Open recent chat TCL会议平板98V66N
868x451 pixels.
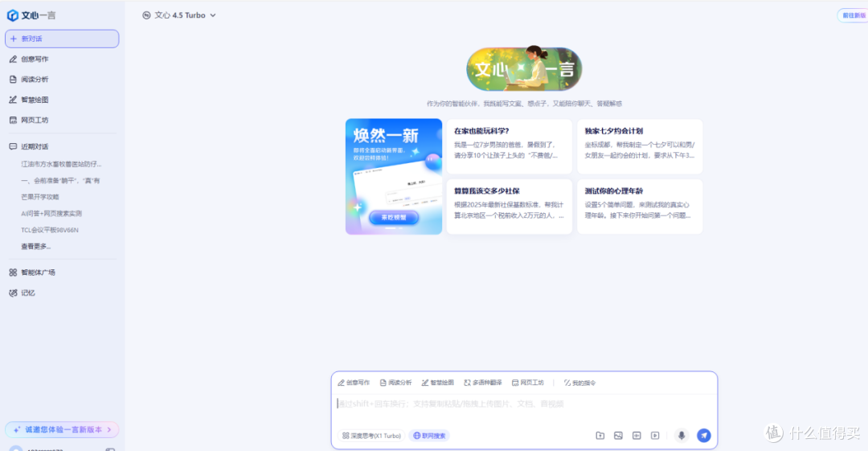(x=50, y=230)
